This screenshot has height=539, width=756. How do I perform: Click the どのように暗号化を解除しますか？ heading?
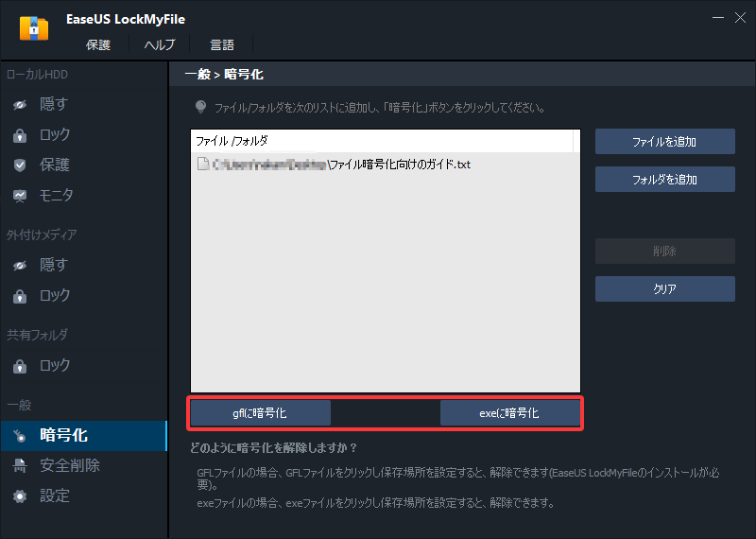click(273, 448)
